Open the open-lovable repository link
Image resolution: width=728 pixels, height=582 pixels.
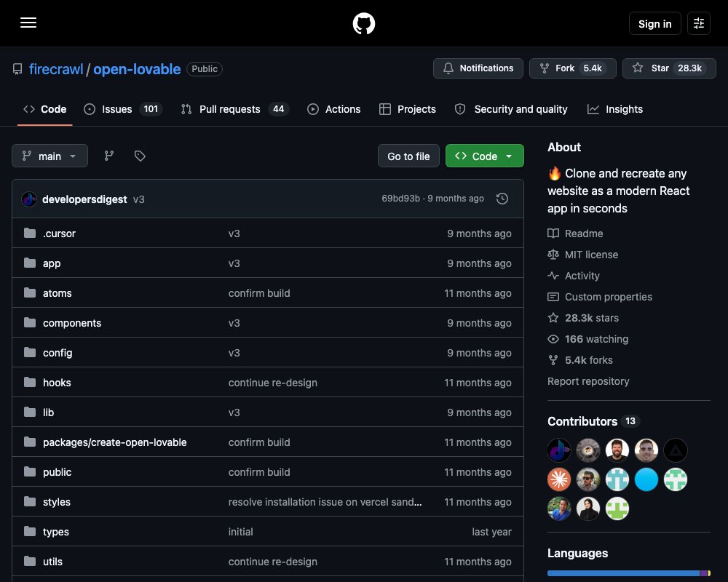[137, 69]
